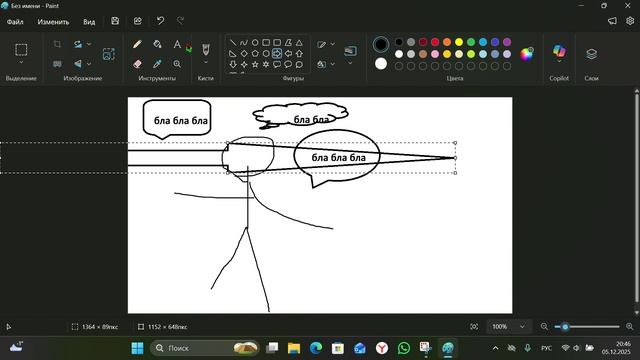
Task: Undo the last action
Action: (x=160, y=21)
